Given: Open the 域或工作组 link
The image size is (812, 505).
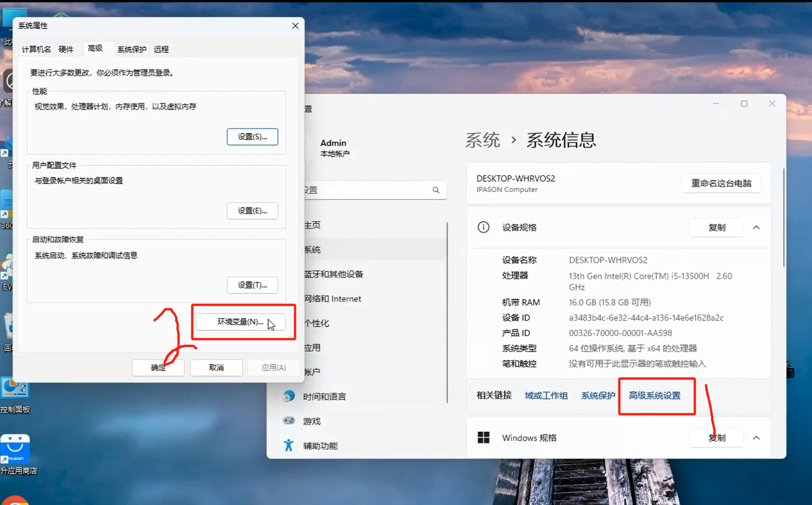Looking at the screenshot, I should 546,396.
